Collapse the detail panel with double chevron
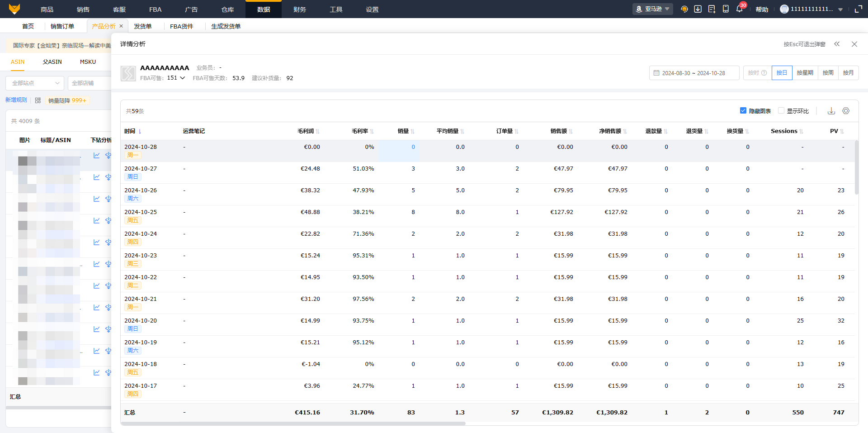 tap(837, 44)
